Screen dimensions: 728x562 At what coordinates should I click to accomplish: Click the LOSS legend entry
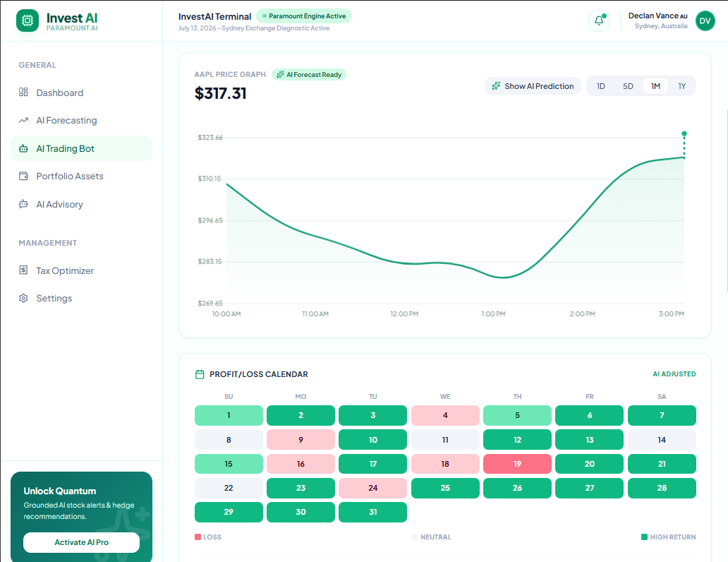[208, 537]
